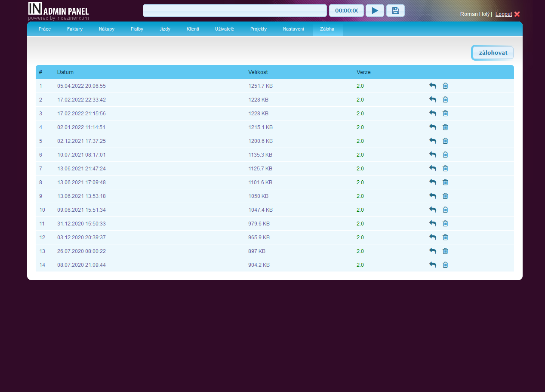545x392 pixels.
Task: Open the Klienti tab
Action: [193, 29]
